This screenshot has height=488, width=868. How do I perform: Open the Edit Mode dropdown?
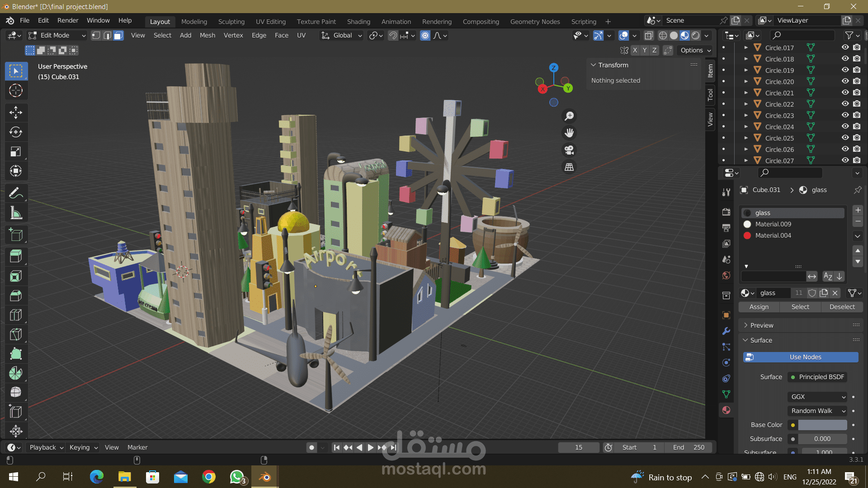57,35
